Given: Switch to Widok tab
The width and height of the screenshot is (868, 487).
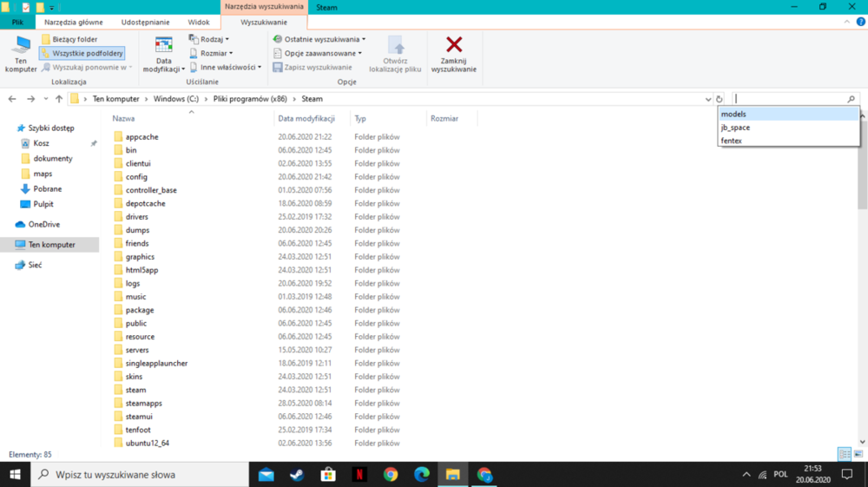Looking at the screenshot, I should click(x=199, y=23).
